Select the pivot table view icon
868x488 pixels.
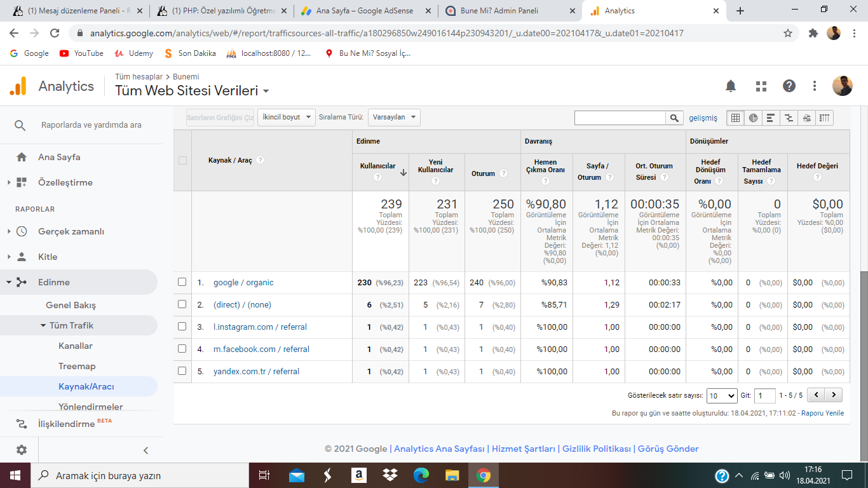tap(825, 118)
